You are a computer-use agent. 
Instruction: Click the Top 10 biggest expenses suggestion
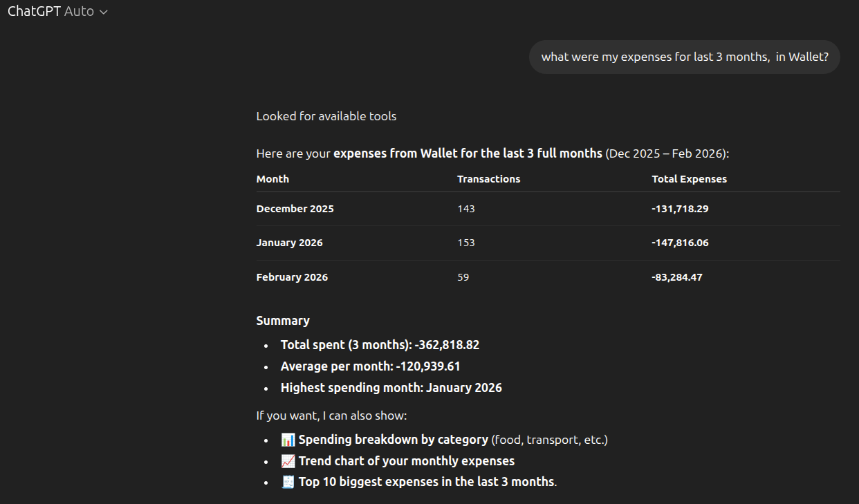coord(426,481)
